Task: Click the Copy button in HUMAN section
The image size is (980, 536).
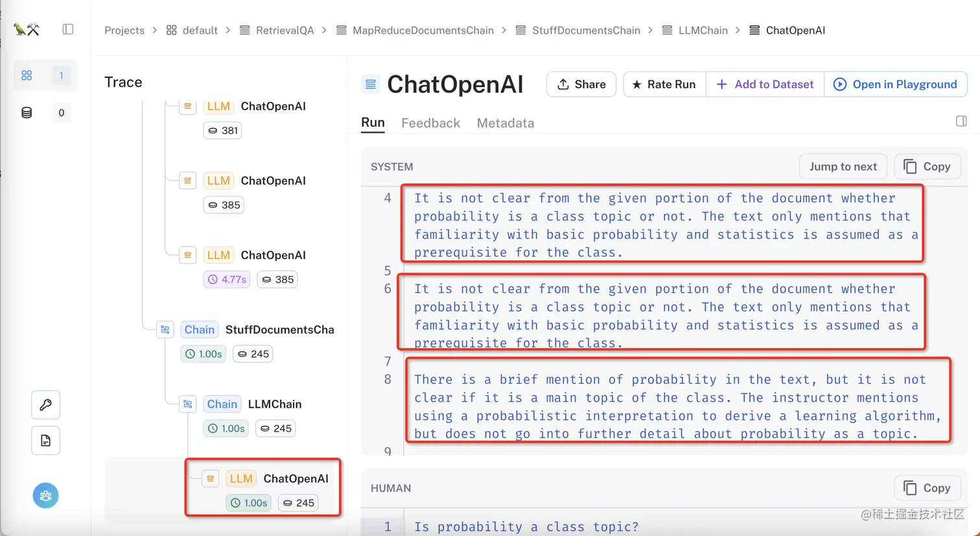Action: point(927,488)
